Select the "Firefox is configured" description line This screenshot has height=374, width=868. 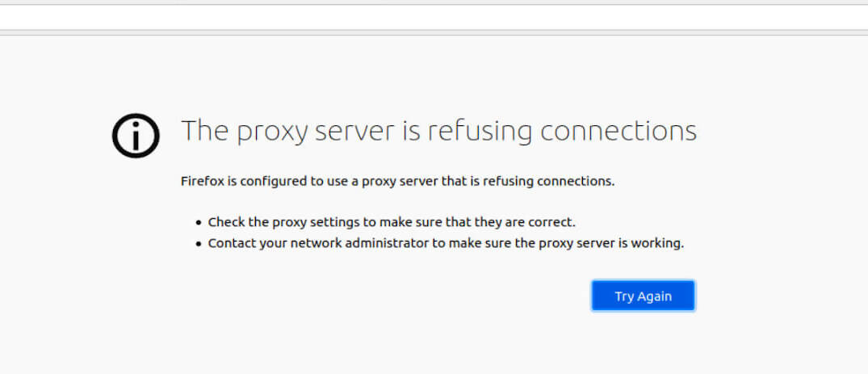pos(397,181)
